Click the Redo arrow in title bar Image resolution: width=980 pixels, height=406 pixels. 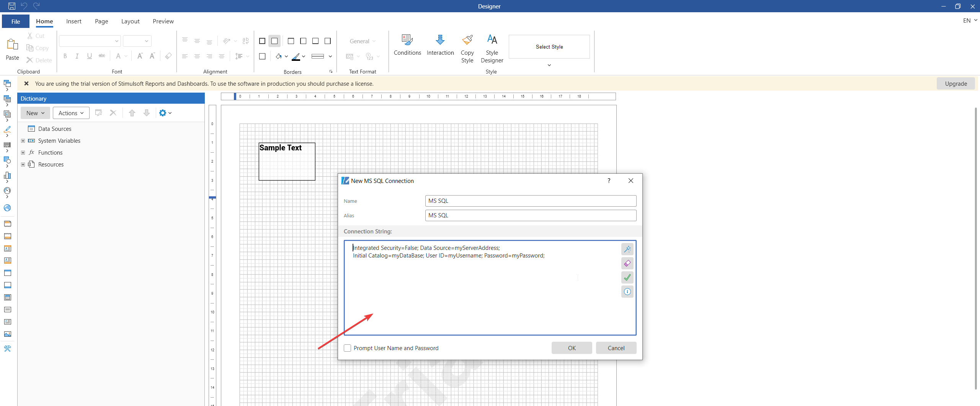click(x=36, y=6)
